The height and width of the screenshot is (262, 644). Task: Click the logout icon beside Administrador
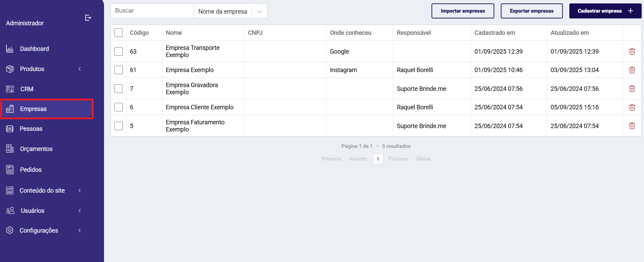(88, 18)
